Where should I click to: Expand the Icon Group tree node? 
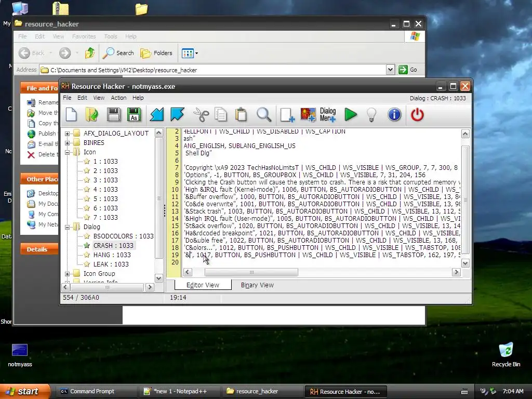(67, 274)
